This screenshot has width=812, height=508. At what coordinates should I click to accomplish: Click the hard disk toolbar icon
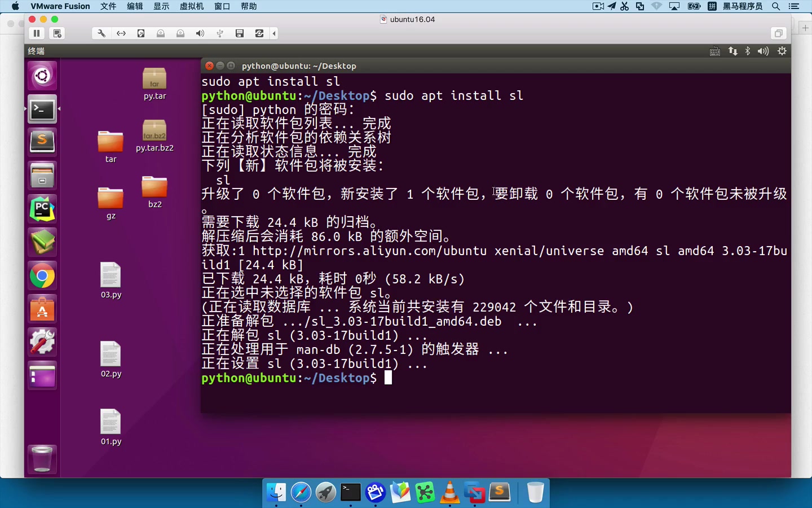tap(141, 33)
